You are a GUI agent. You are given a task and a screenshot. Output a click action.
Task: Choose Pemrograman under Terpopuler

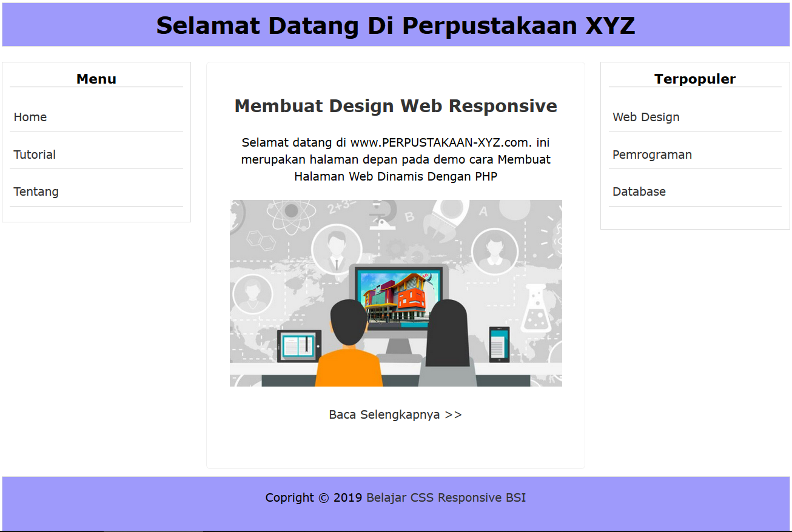(x=652, y=155)
